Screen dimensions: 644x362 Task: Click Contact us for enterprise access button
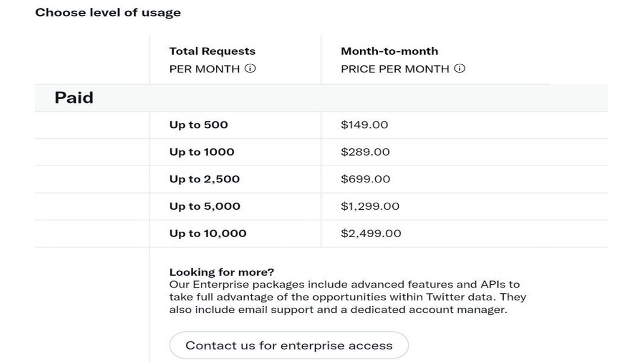coord(289,345)
